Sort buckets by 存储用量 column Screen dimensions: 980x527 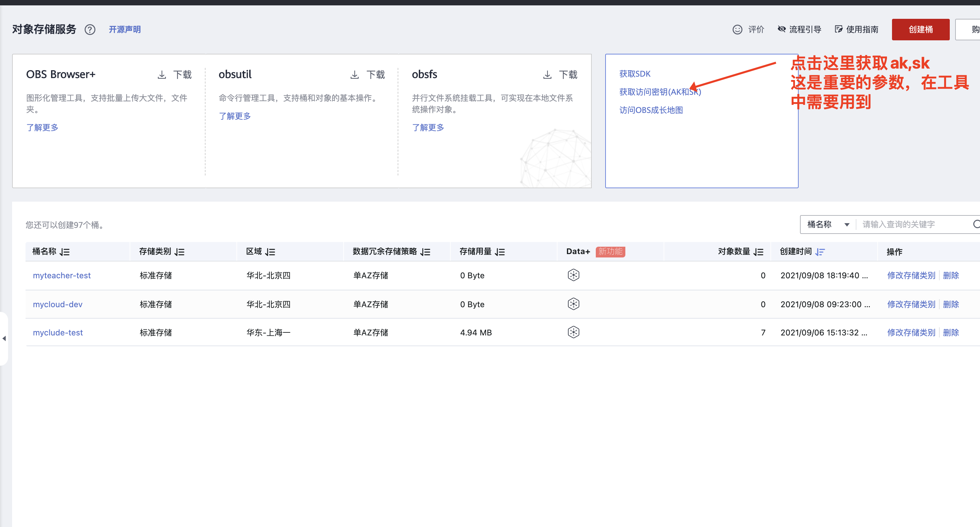tap(501, 252)
